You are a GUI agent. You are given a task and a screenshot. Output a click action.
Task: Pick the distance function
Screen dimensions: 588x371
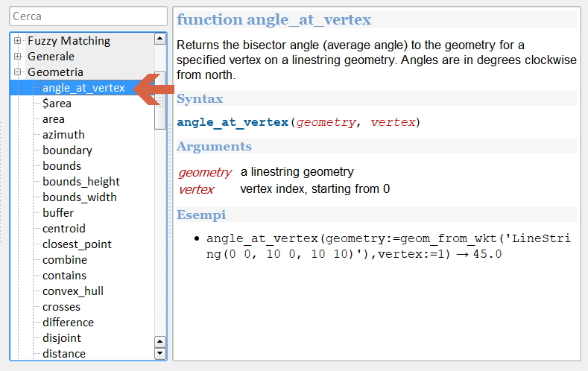[63, 354]
